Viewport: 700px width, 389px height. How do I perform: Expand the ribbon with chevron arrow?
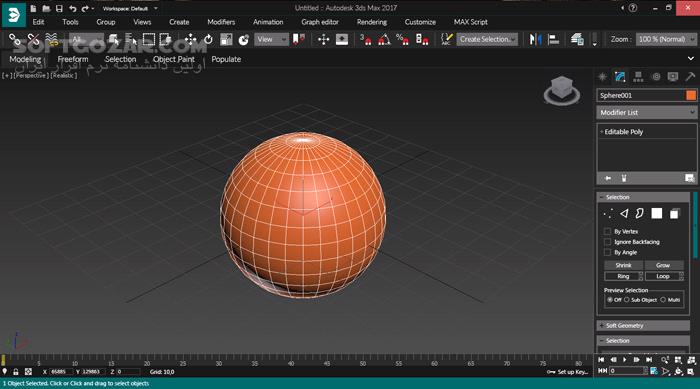pos(691,59)
